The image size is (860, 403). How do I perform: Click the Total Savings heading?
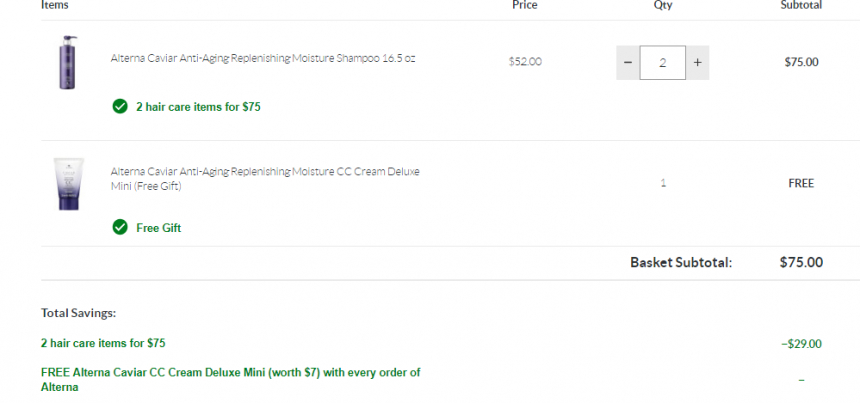[78, 313]
